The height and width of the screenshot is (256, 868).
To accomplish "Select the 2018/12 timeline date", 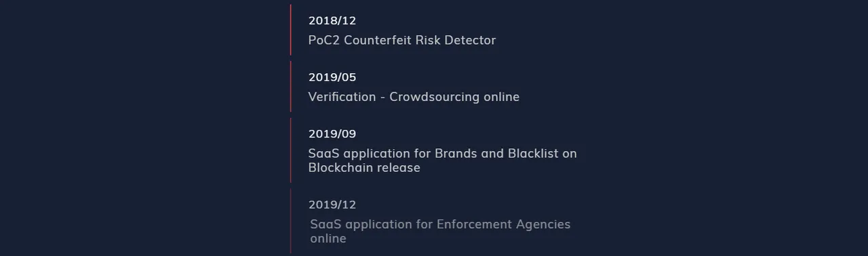I will coord(332,21).
